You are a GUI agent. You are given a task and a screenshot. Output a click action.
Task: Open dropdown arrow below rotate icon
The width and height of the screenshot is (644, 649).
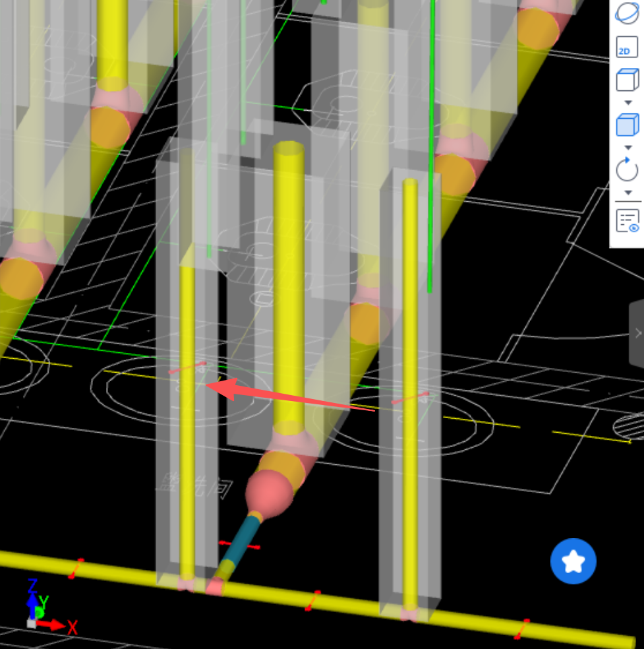tap(628, 193)
